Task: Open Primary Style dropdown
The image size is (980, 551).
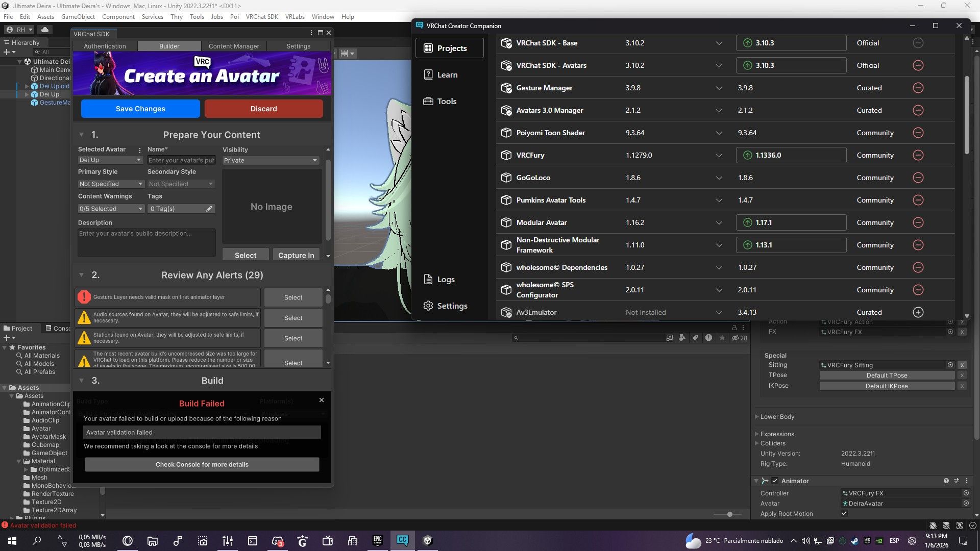Action: [111, 184]
